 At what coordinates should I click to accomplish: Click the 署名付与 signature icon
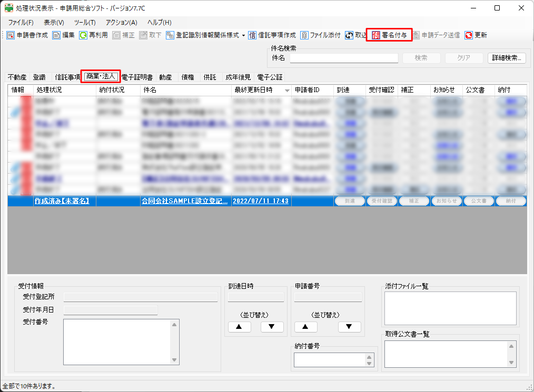click(x=376, y=35)
